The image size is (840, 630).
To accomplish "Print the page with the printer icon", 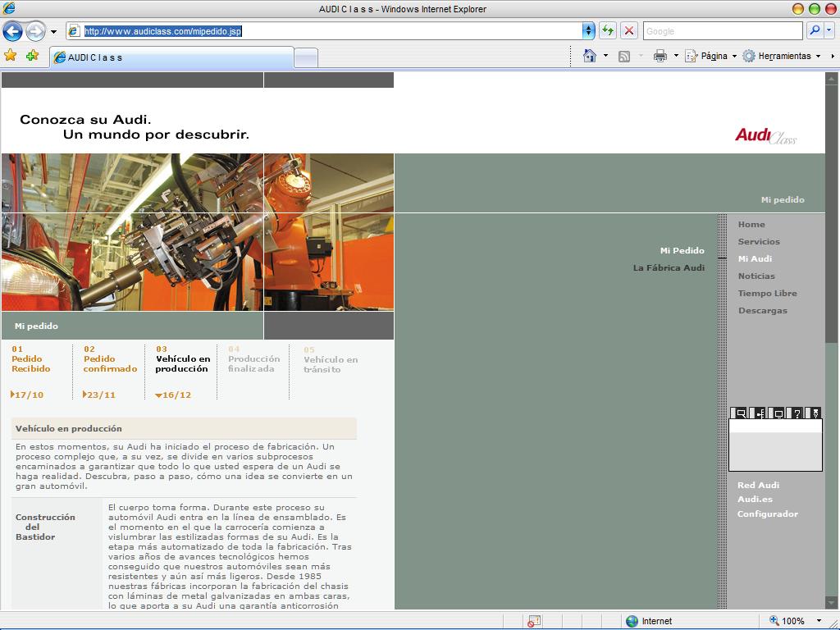I will (660, 56).
